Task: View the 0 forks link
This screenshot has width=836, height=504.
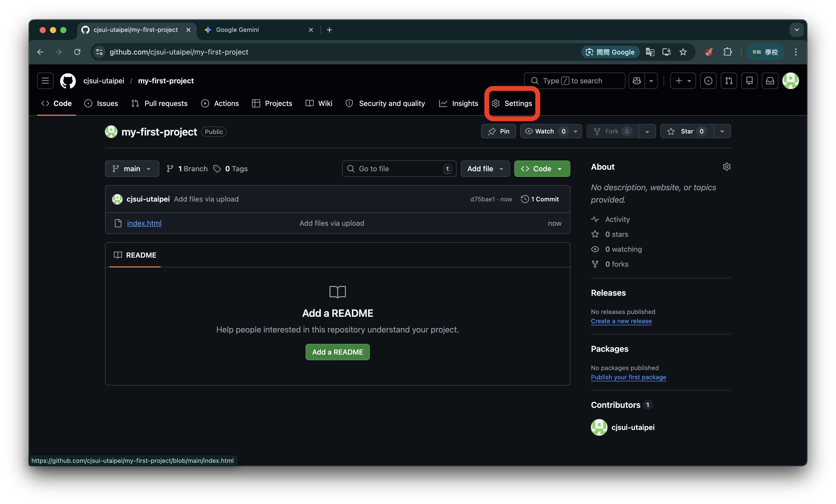Action: point(610,264)
